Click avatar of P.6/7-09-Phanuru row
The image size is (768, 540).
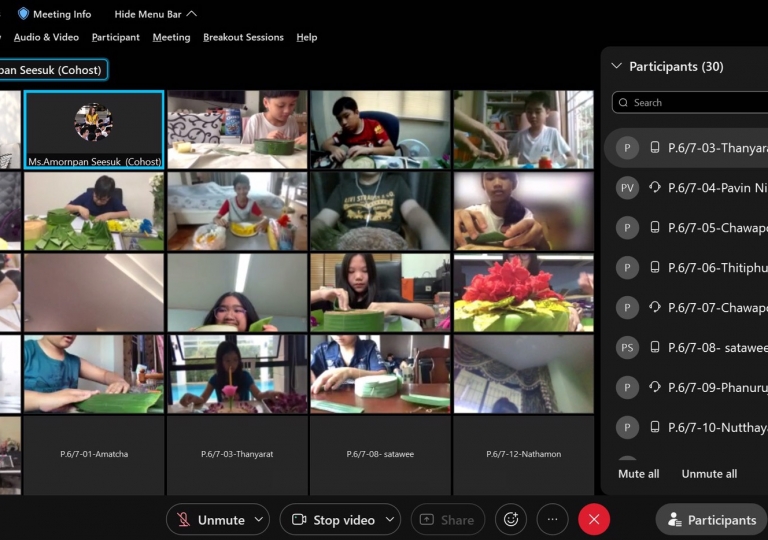627,388
